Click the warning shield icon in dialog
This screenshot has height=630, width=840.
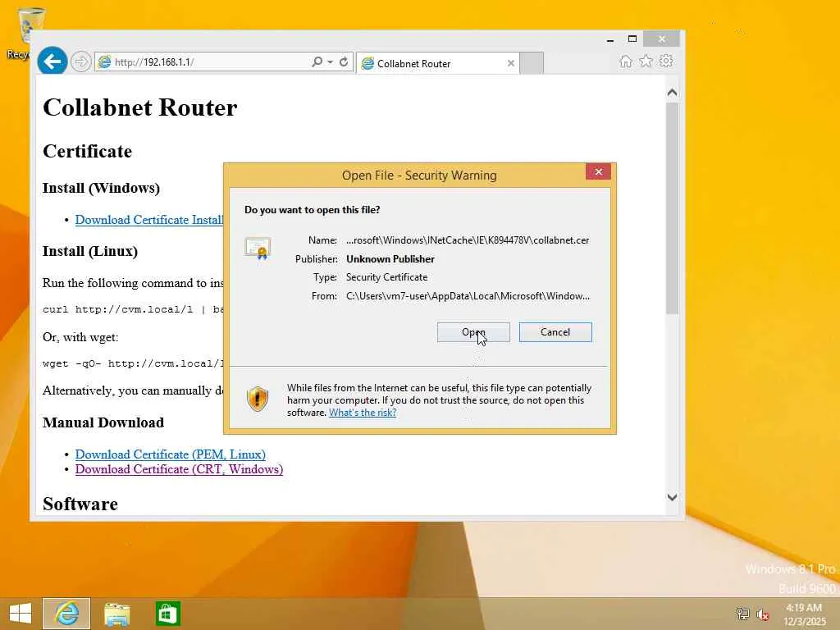(x=258, y=399)
